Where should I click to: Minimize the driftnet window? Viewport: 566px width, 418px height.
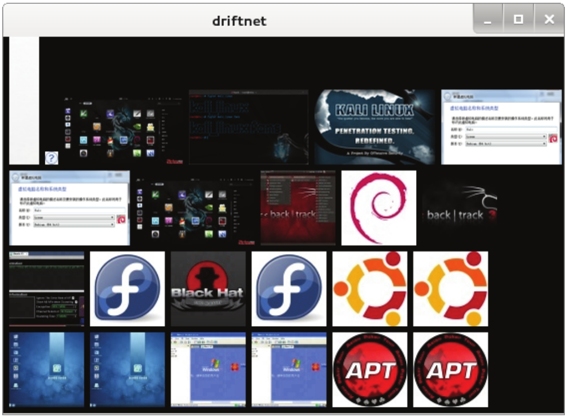pyautogui.click(x=488, y=20)
